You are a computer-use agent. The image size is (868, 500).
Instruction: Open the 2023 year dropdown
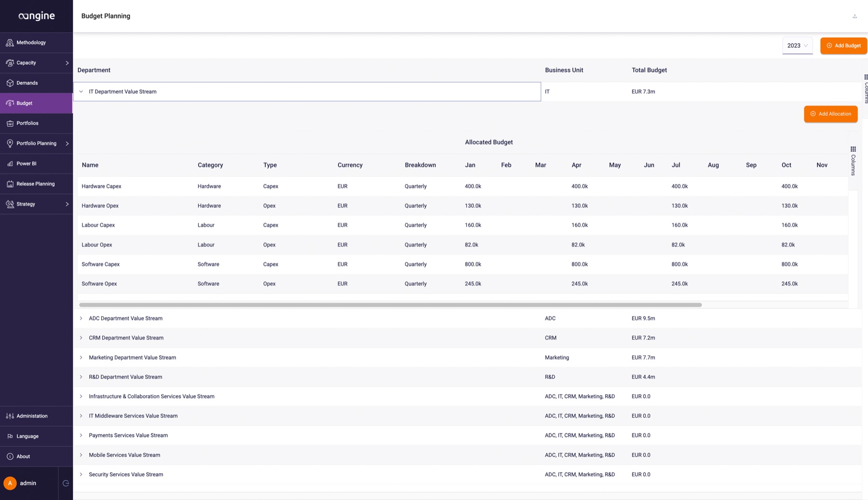[x=797, y=46]
